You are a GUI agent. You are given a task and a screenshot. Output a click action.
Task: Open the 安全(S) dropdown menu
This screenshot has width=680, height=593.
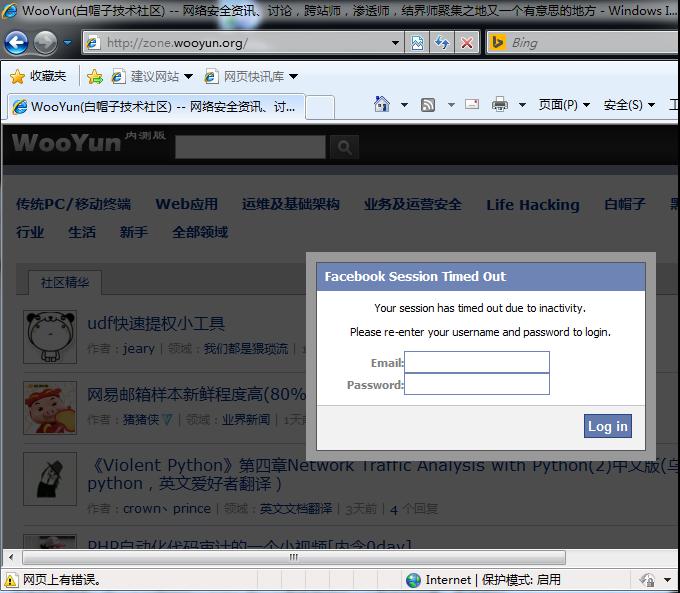pos(629,105)
